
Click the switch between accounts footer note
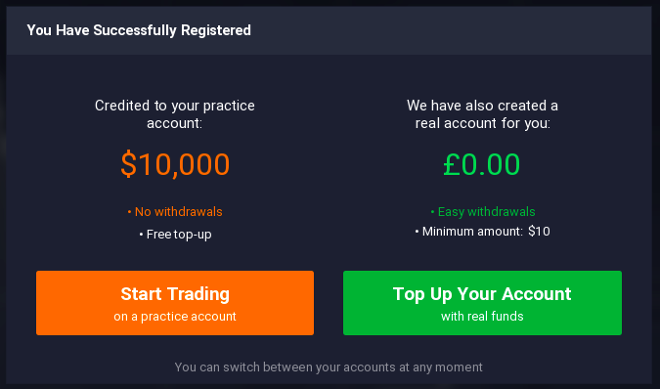click(328, 367)
